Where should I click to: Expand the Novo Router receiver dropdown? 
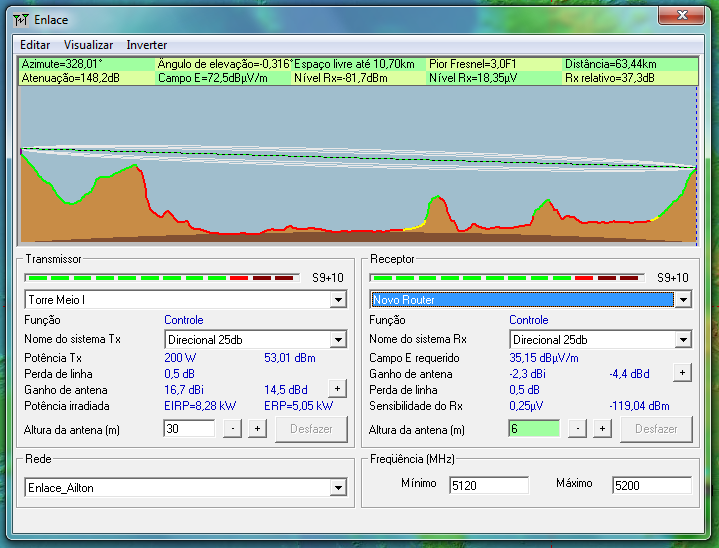(683, 300)
